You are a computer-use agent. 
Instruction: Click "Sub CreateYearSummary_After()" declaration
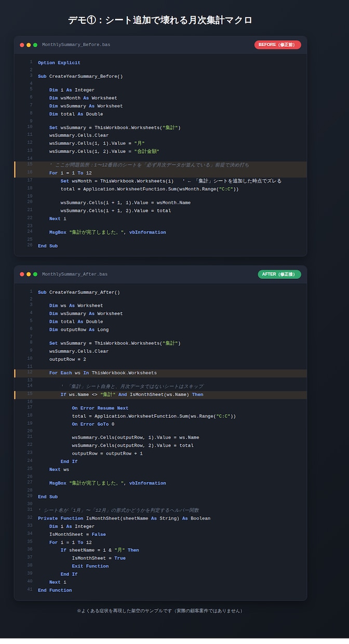point(79,292)
